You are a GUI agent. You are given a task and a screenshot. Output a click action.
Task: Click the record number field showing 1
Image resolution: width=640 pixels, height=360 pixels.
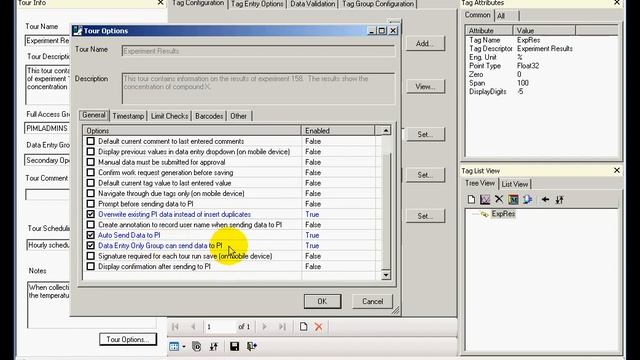(220, 327)
